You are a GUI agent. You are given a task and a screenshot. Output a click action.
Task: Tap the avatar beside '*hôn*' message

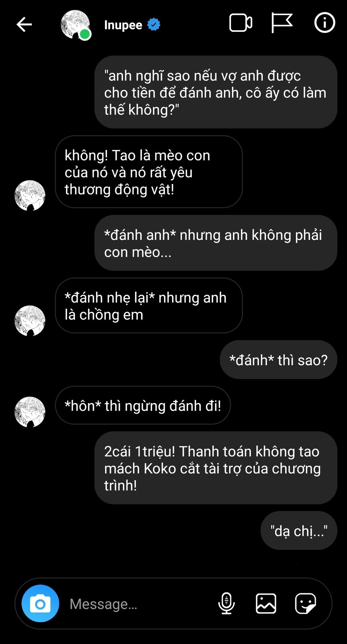pos(30,412)
